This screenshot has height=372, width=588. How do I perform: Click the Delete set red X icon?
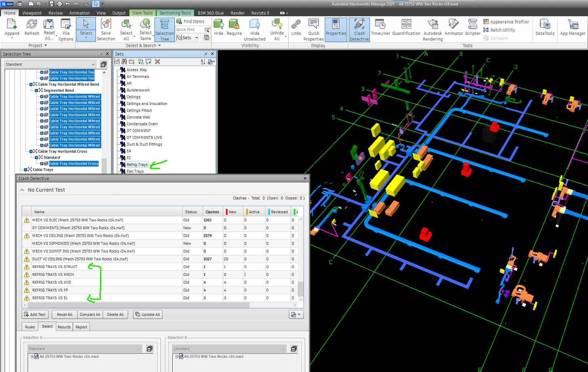(x=157, y=62)
